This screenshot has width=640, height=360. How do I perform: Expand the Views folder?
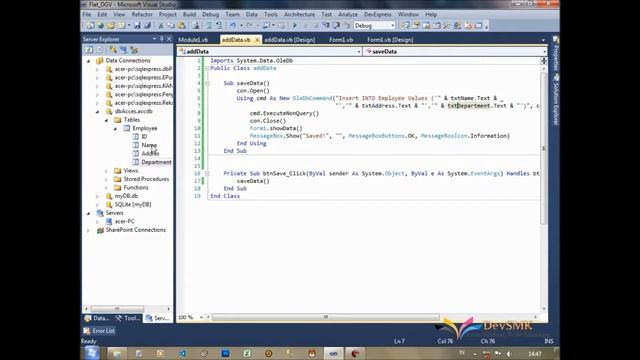(107, 171)
